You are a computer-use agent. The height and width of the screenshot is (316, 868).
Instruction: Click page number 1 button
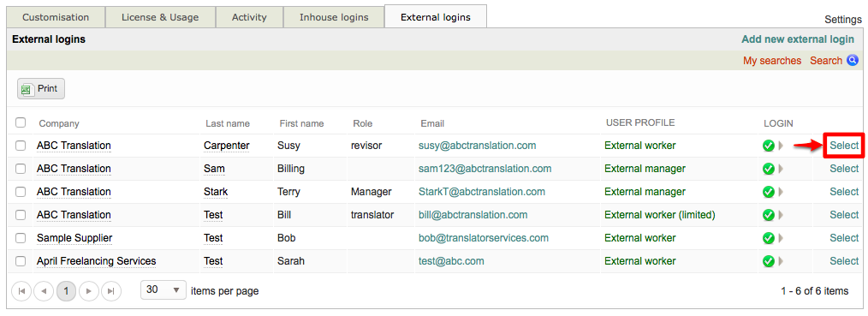67,290
